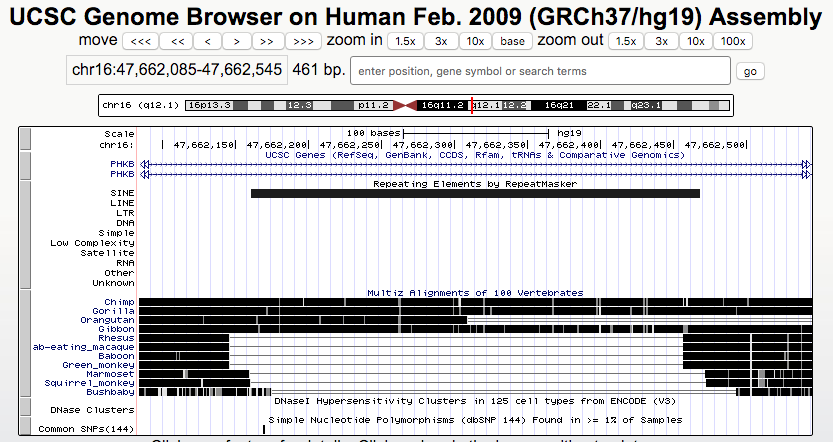Open Repeating Elements by RepeatMasker track settings
Screen dimensions: 833x442
(x=475, y=184)
